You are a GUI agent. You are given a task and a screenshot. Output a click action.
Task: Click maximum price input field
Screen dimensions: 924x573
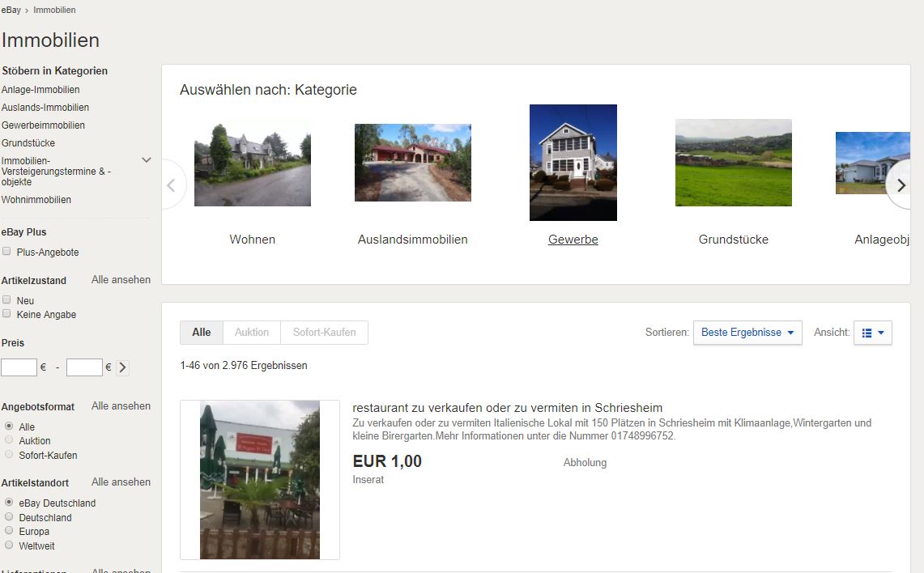pos(84,367)
